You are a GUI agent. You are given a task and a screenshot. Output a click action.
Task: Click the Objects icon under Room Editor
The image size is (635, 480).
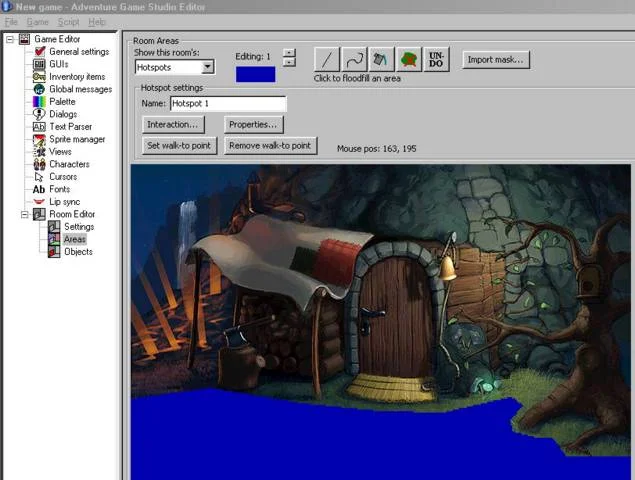(x=54, y=252)
